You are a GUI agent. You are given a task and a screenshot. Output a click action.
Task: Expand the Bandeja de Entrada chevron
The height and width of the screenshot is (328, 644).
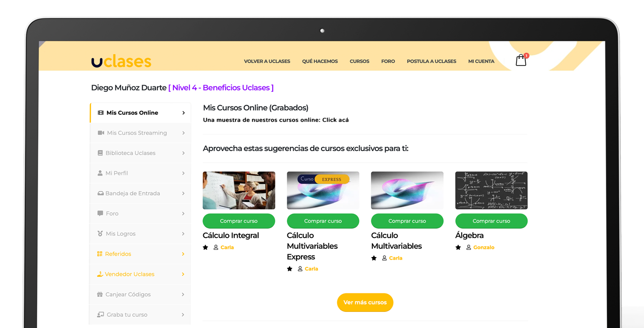(184, 194)
